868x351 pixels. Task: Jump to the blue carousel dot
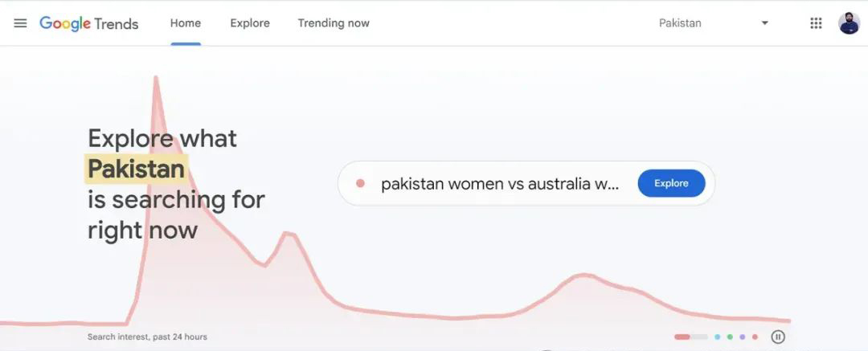pyautogui.click(x=718, y=337)
